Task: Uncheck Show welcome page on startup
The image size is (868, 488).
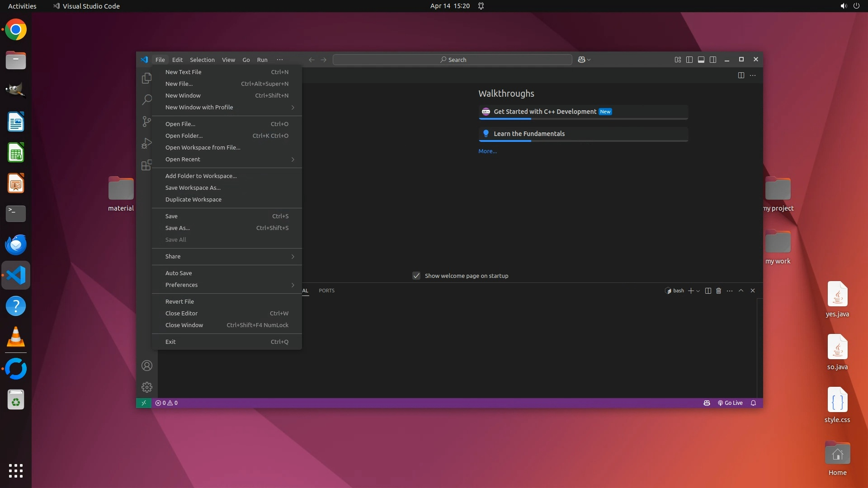Action: point(416,276)
